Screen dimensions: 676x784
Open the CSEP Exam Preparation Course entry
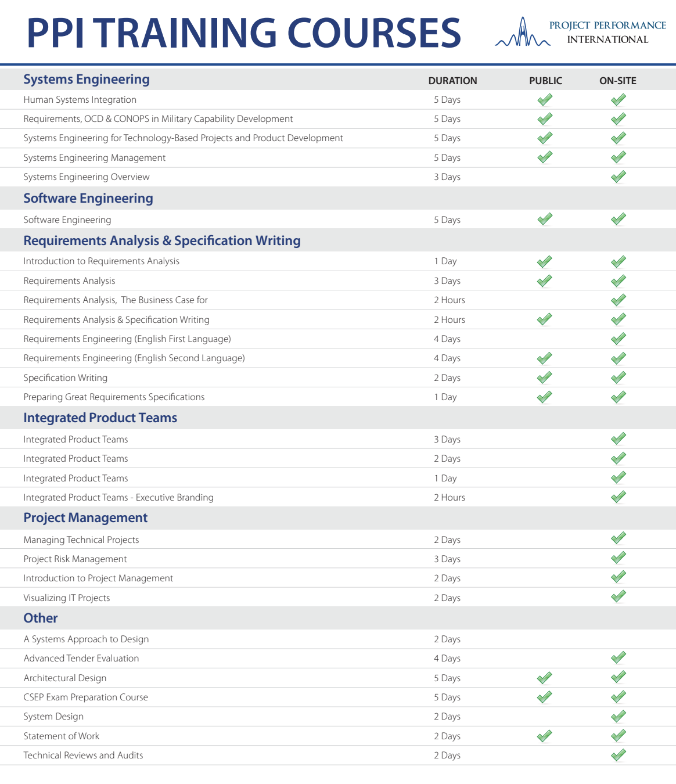(86, 697)
